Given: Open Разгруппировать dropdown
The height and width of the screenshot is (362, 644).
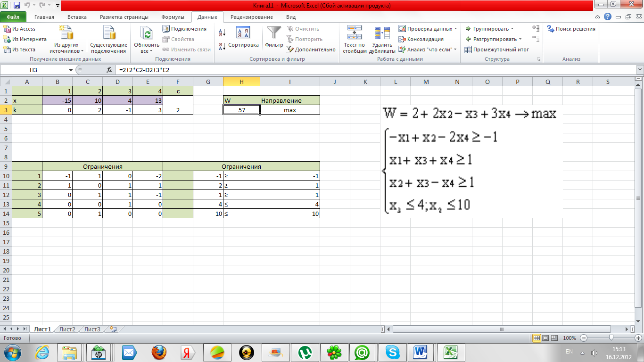Looking at the screenshot, I should tap(494, 39).
